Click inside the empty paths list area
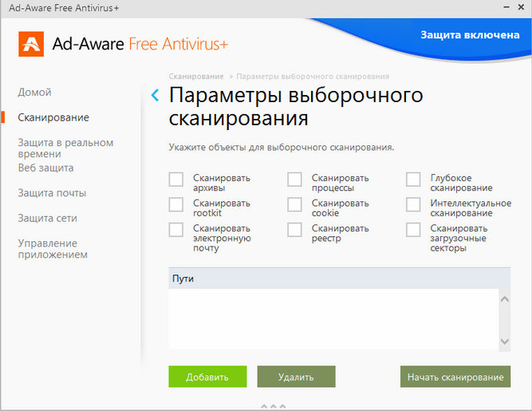Viewport: 532px width, 411px height. (x=333, y=318)
